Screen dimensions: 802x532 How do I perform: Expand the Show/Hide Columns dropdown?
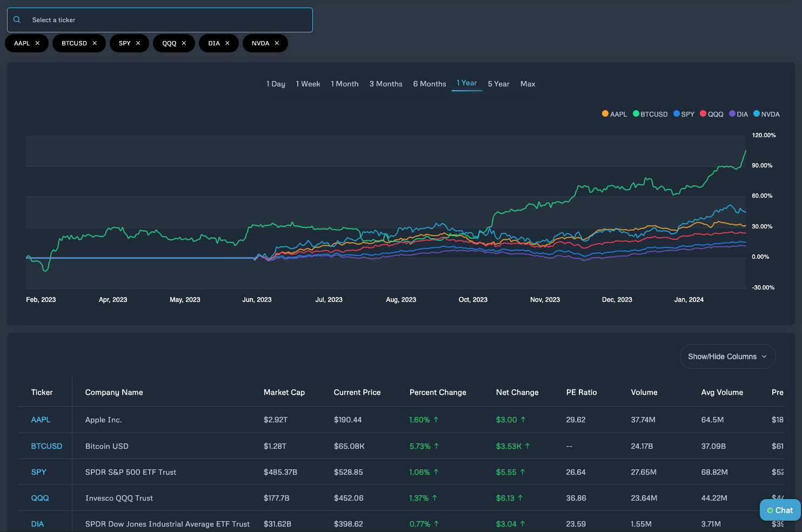[727, 356]
